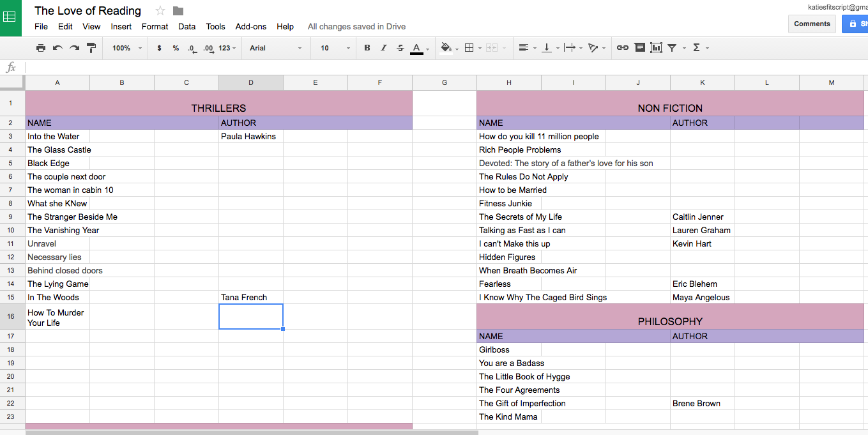Click the formula bar input
868x435 pixels.
coord(446,67)
